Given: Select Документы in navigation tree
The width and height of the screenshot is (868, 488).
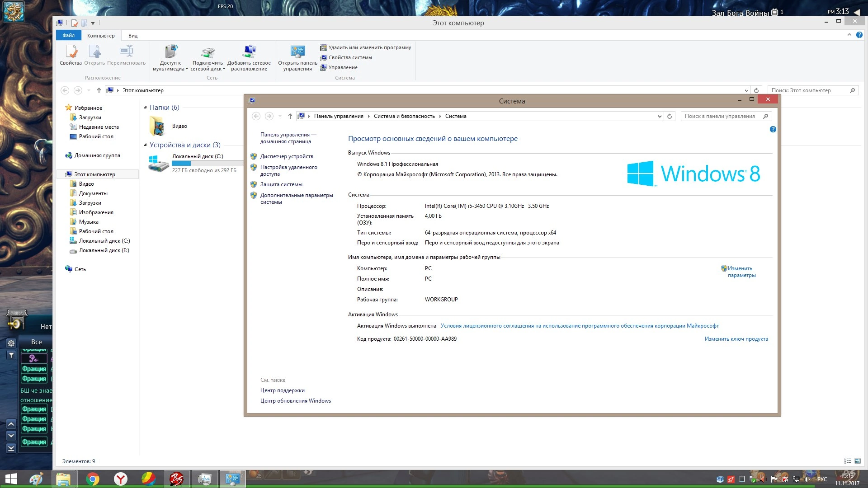Looking at the screenshot, I should (93, 193).
